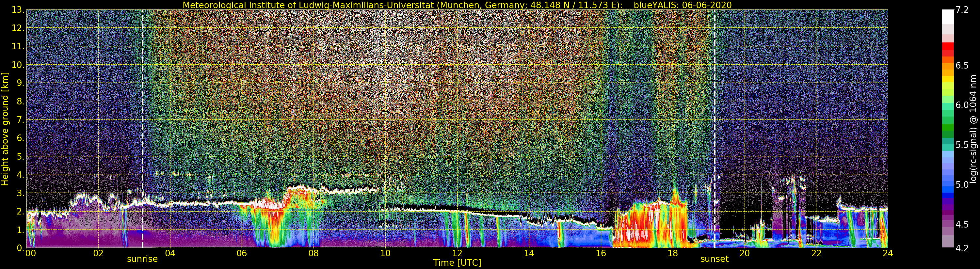
Task: Click the height tick label '2.'
Action: (x=21, y=212)
